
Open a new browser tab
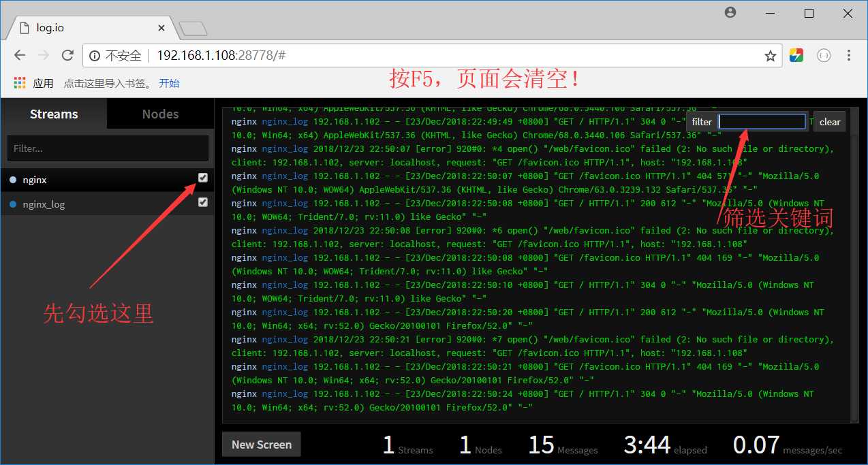(193, 29)
